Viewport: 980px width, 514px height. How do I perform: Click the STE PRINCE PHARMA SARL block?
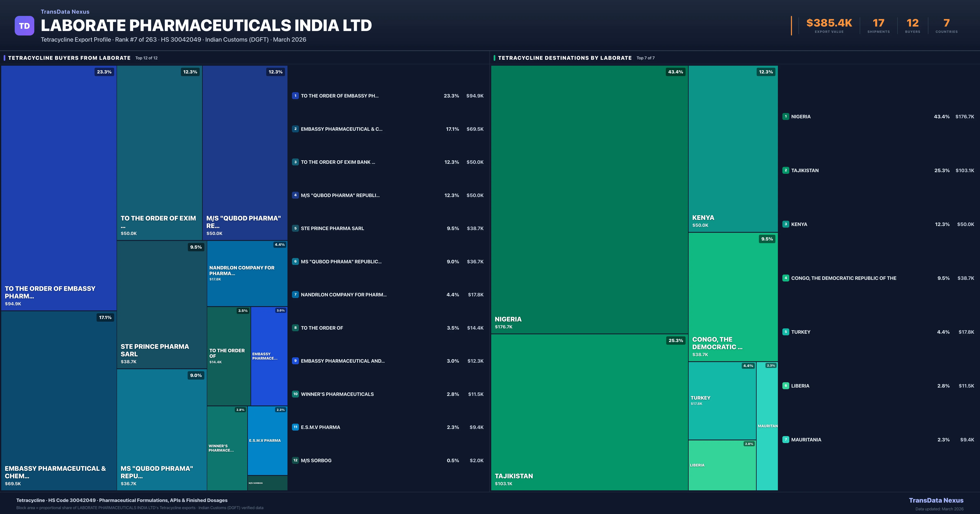161,304
